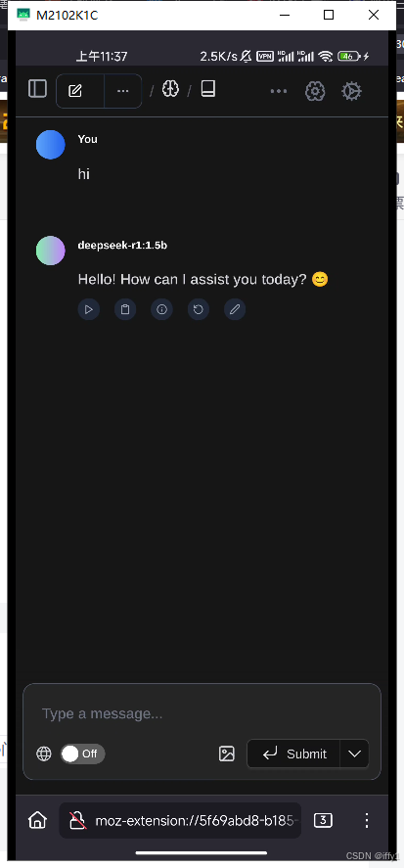Play the assistant reply aloud

point(89,309)
